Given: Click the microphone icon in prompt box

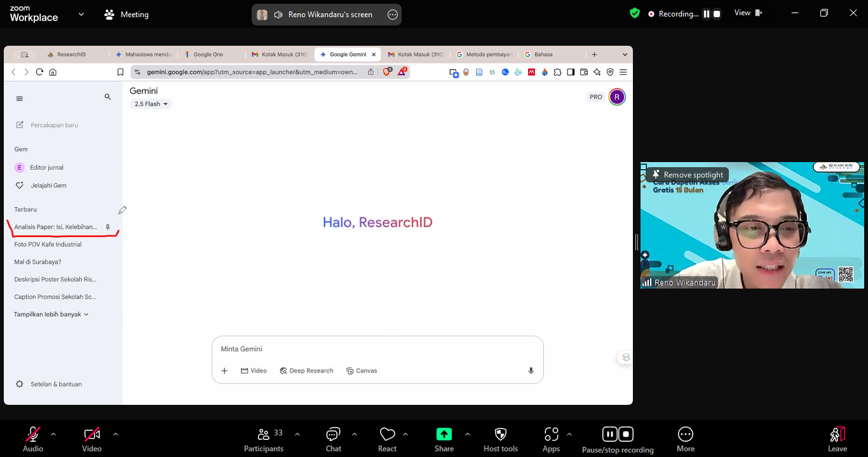Looking at the screenshot, I should 531,371.
